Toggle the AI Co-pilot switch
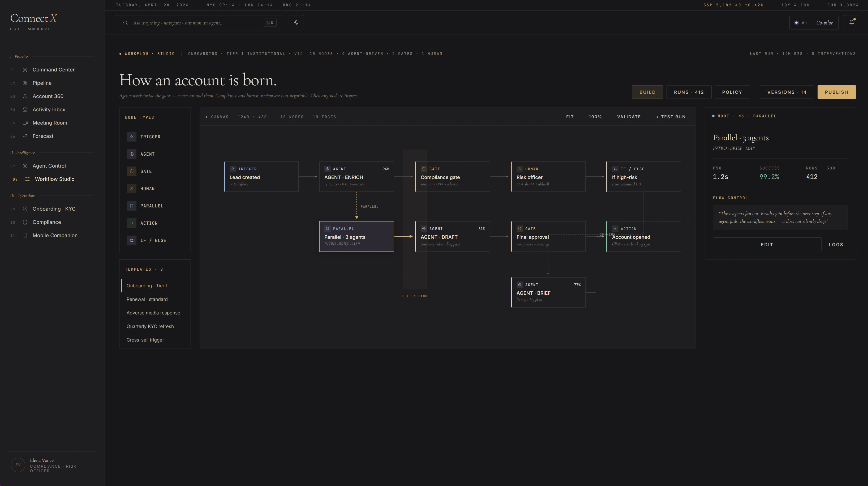Viewport: 868px width, 486px height. (814, 23)
